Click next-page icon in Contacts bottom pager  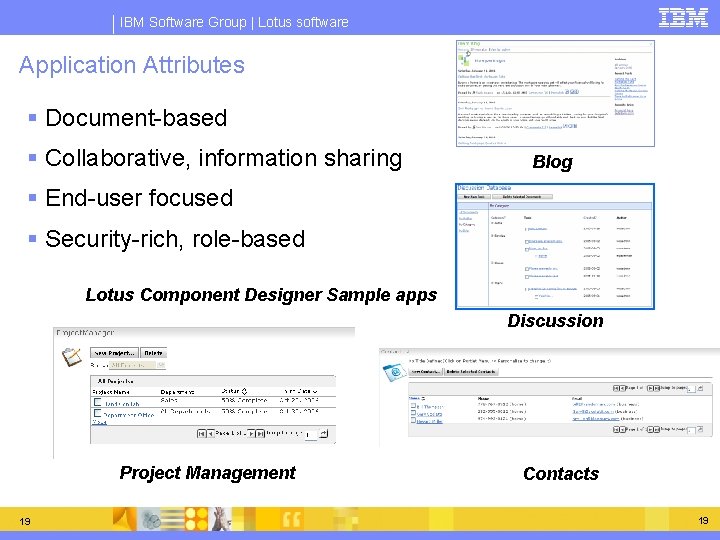tap(650, 430)
